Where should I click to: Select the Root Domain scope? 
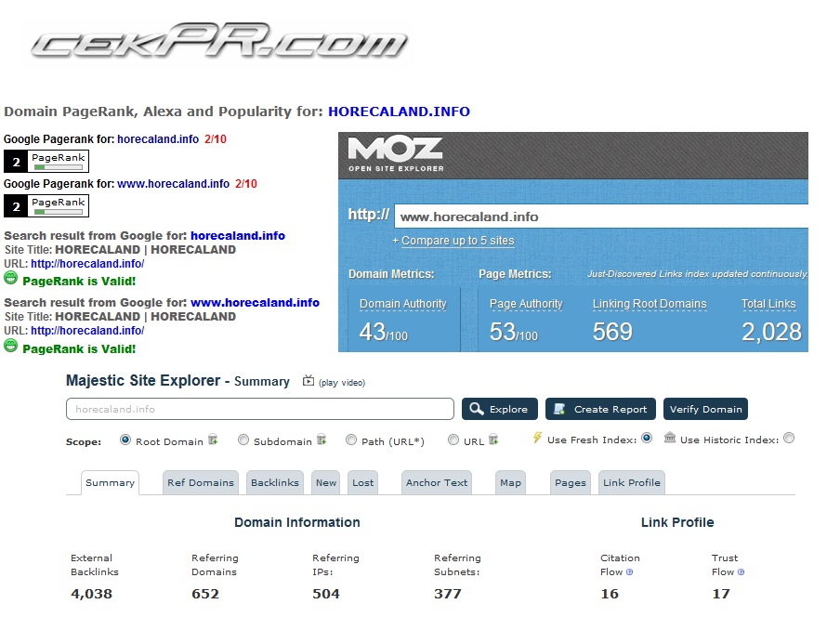[x=125, y=440]
